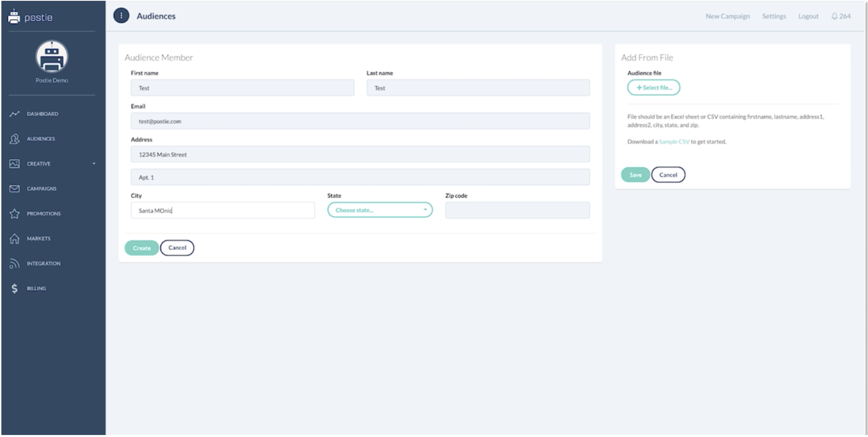
Task: Download the Sample CSV link
Action: [x=674, y=142]
